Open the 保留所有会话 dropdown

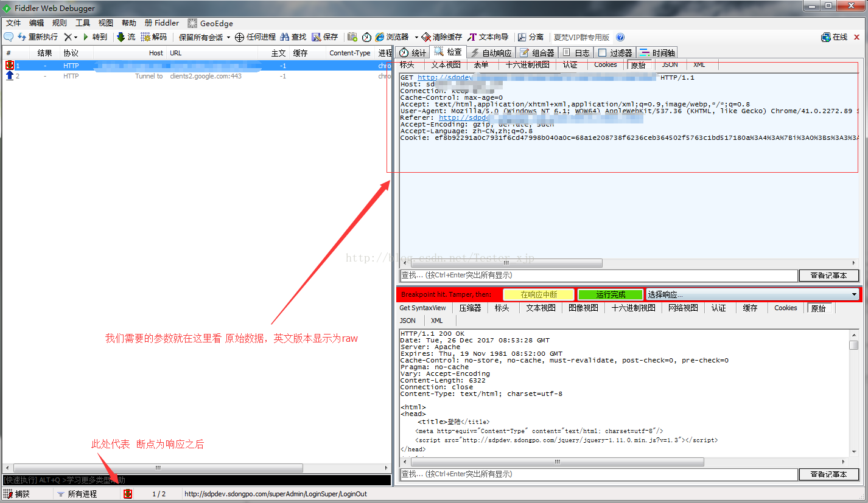[205, 37]
